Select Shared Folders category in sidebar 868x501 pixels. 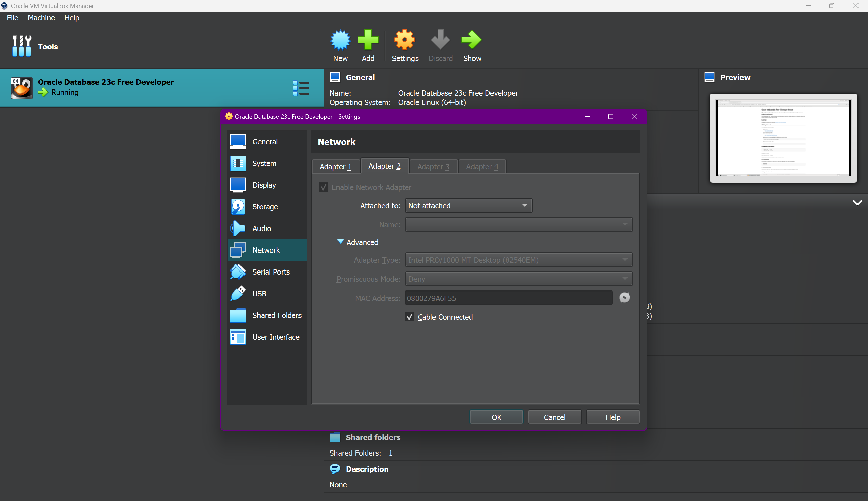[x=267, y=315]
